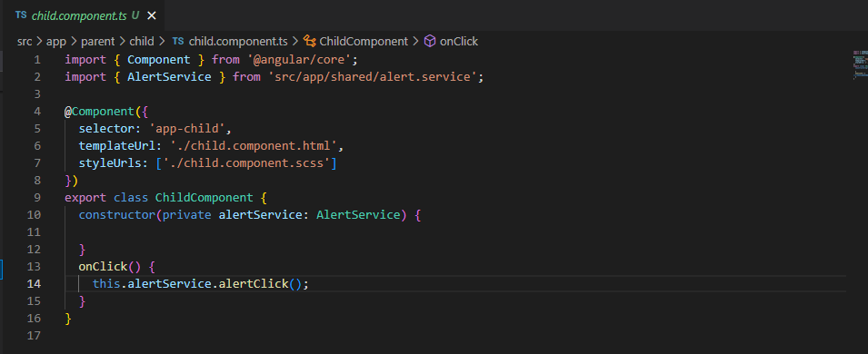Click AlertService in the import statement
Viewport: 868px width, 354px height.
pyautogui.click(x=169, y=77)
